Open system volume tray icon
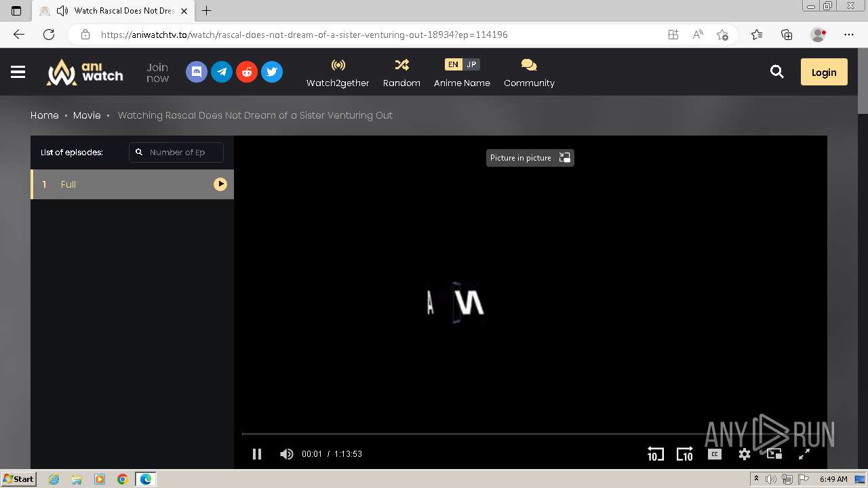Viewport: 868px width, 488px height. pyautogui.click(x=771, y=479)
